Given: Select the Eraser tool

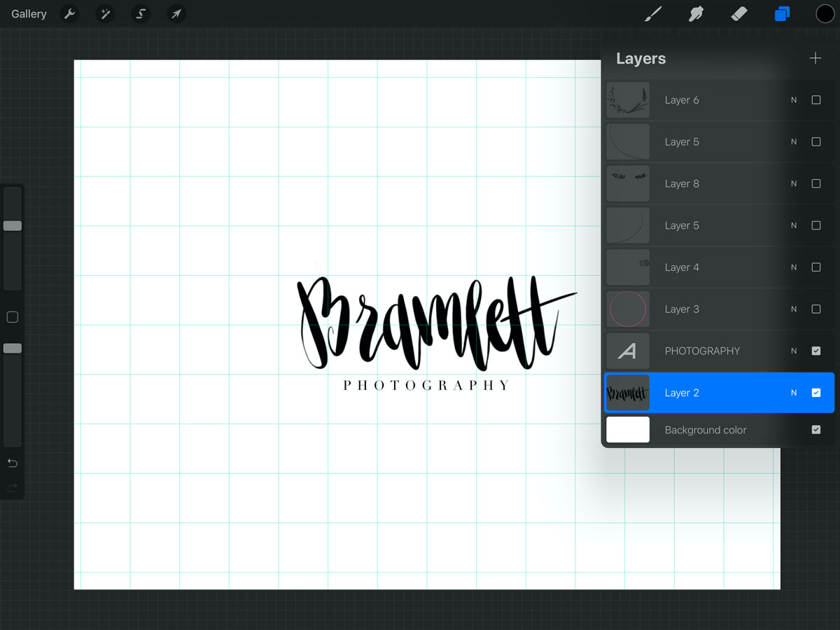Looking at the screenshot, I should coord(739,13).
